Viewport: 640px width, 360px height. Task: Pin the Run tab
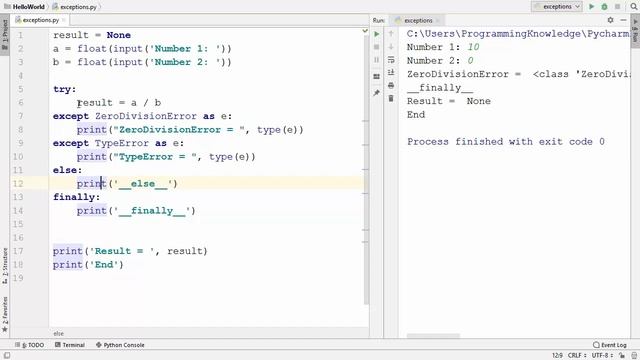click(x=377, y=93)
